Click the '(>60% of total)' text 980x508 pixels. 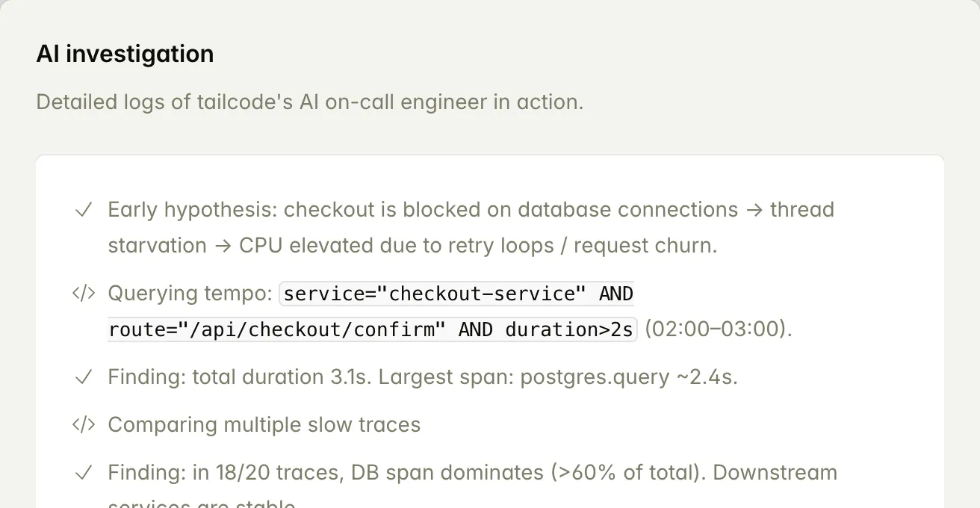626,473
